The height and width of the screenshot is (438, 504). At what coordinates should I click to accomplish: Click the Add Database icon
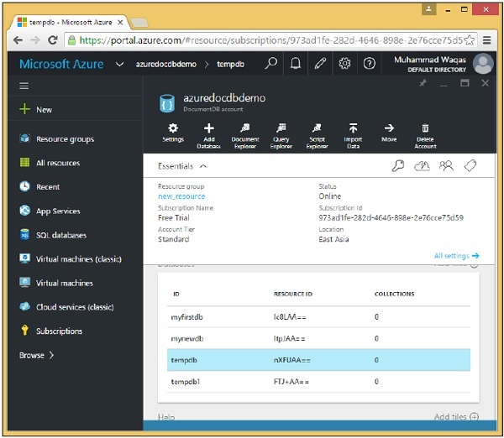coord(208,133)
